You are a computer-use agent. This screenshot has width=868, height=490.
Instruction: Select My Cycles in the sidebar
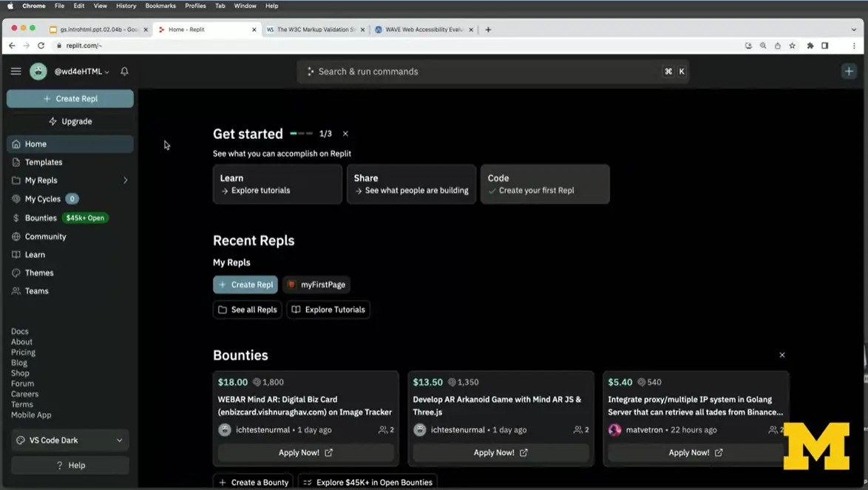(40, 198)
